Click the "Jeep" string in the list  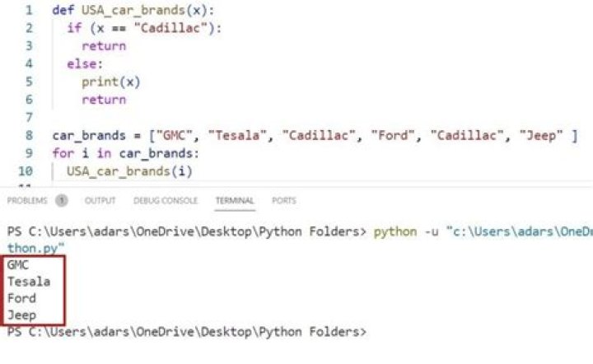541,135
